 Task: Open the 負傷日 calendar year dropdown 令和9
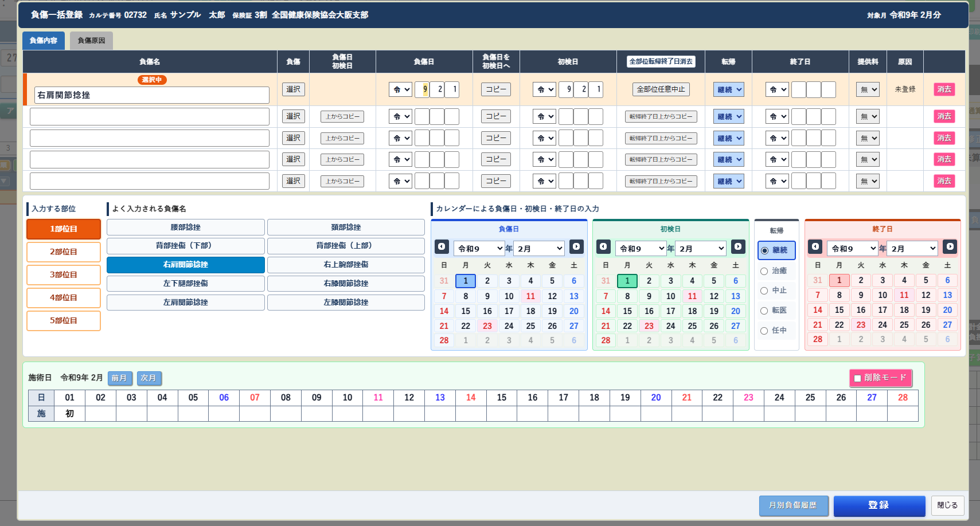pos(479,248)
